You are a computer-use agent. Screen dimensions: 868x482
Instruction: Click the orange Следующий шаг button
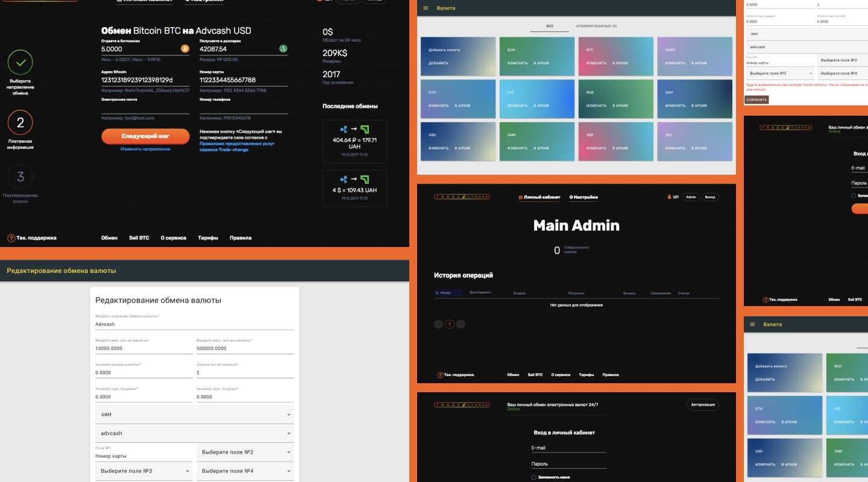click(145, 136)
